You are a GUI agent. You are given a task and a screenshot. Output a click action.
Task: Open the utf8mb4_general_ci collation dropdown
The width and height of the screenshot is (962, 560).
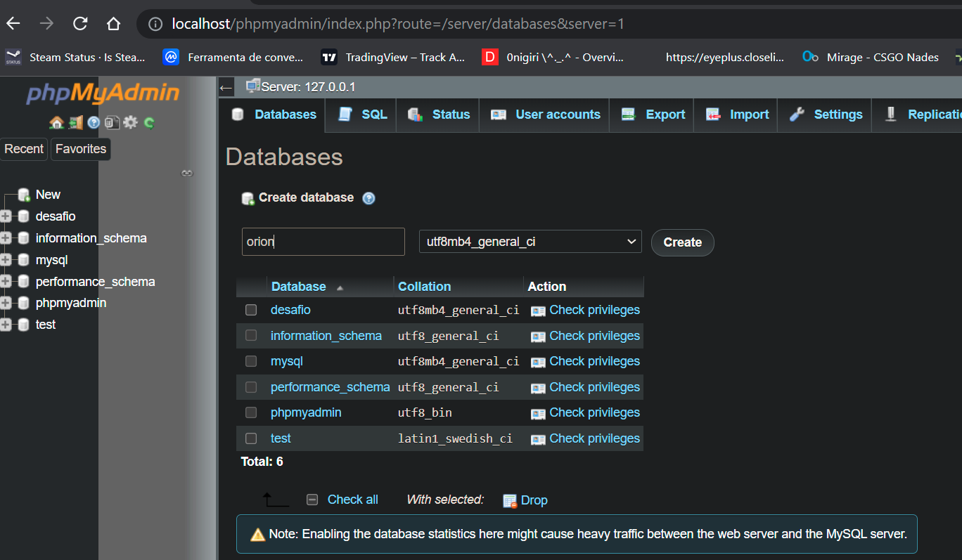(530, 241)
